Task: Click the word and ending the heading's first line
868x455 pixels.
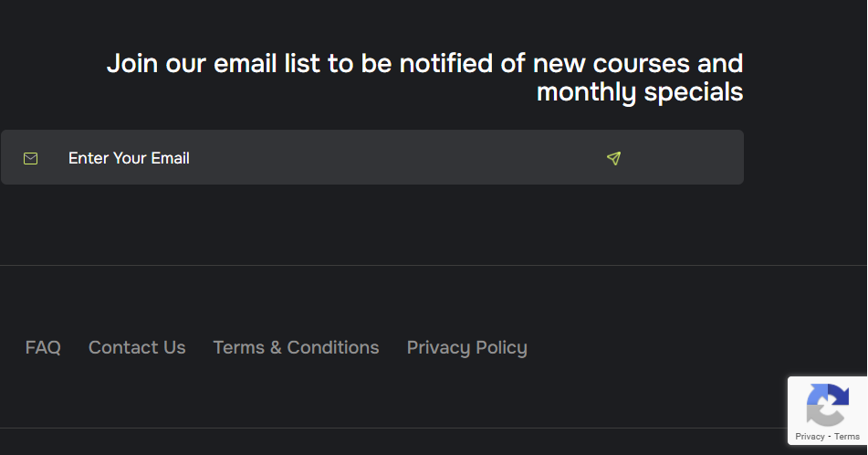Action: pos(720,64)
